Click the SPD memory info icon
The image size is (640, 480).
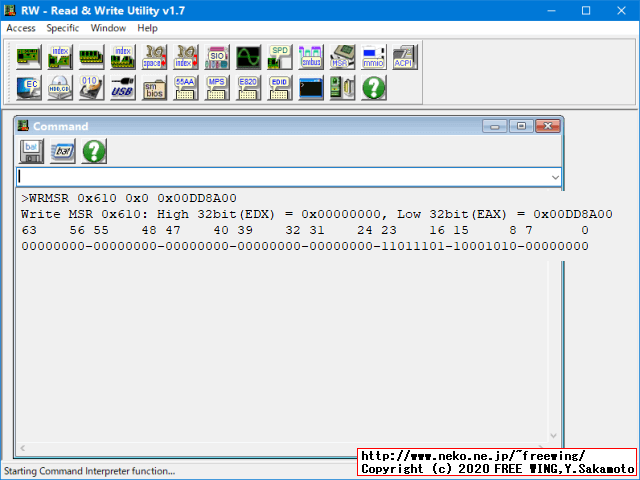[x=279, y=56]
